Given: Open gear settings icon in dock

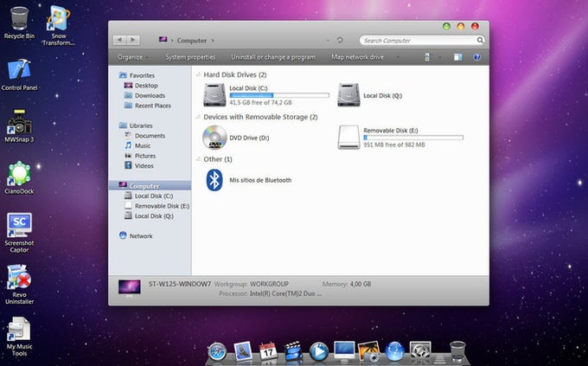Looking at the screenshot, I should coord(420,351).
